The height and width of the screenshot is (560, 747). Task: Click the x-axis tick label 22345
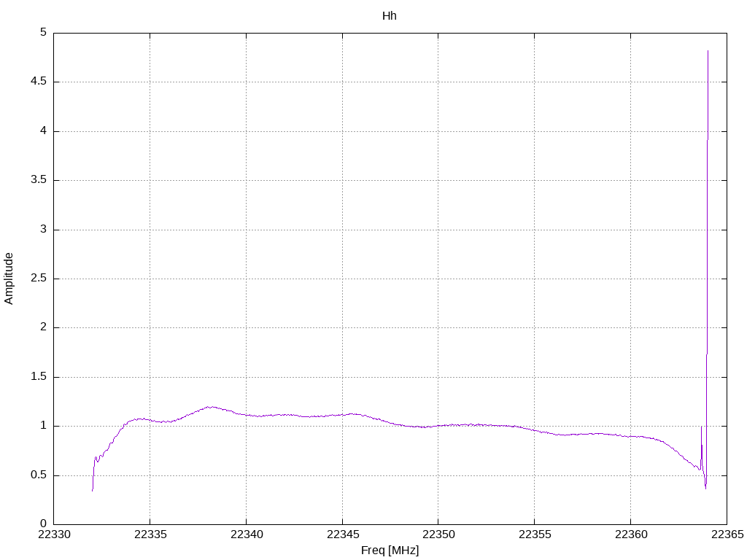pyautogui.click(x=343, y=534)
